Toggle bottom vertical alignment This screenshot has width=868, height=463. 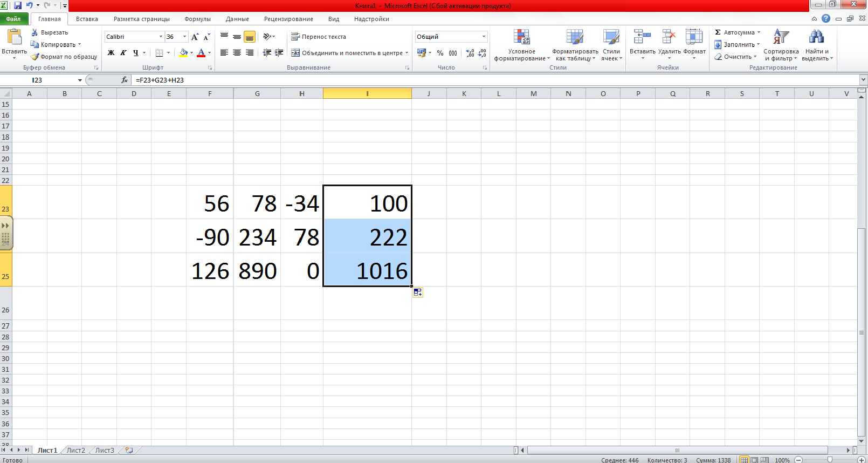coord(249,37)
